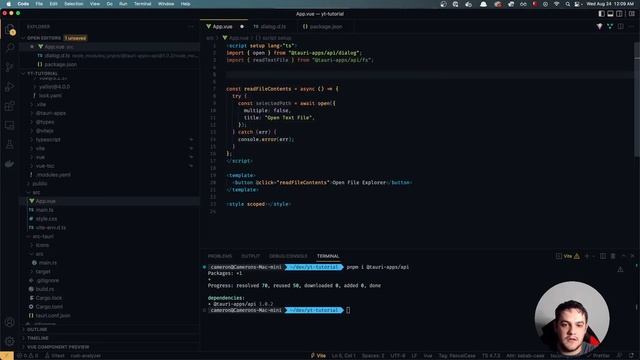This screenshot has height=360, width=640.
Task: Open Spotlight search in macOS menu bar
Action: pos(567,4)
